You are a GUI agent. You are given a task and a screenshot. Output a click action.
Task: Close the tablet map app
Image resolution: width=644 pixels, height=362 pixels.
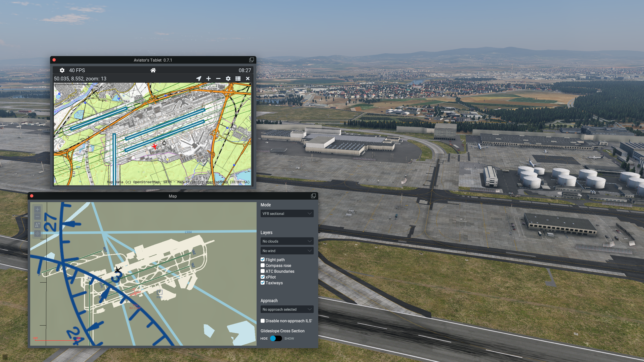pos(248,79)
